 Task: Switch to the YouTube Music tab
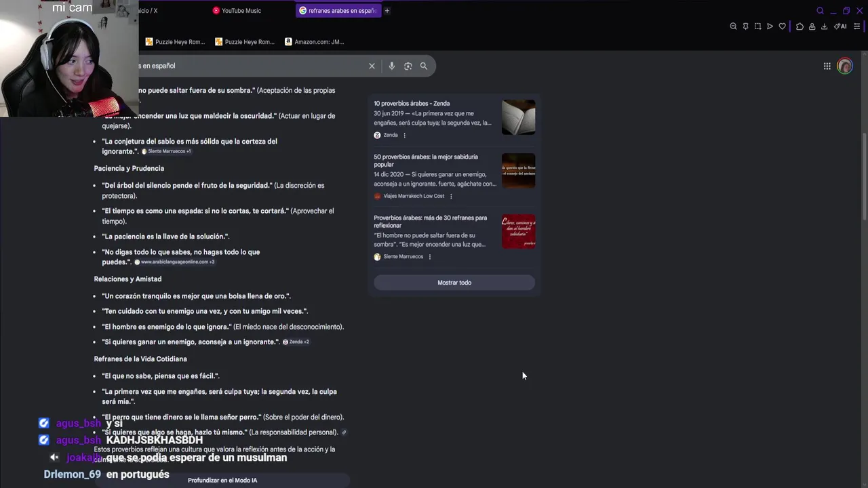[236, 11]
